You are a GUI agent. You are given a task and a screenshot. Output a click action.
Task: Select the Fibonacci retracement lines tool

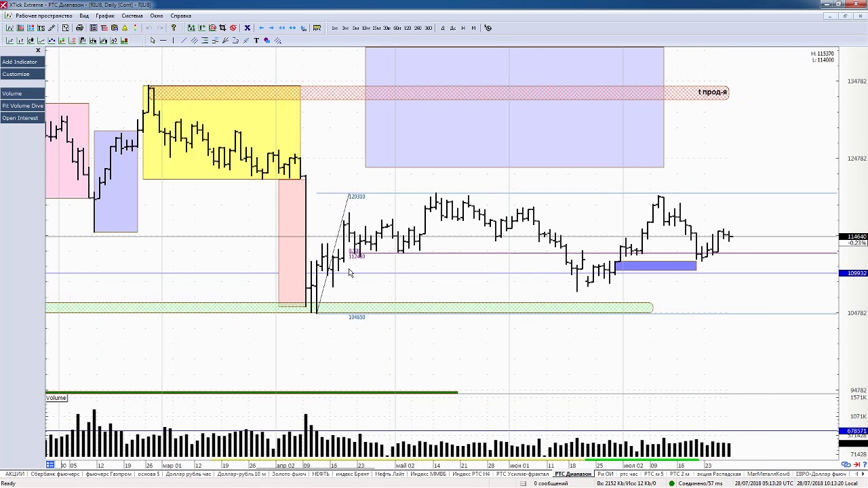point(205,41)
